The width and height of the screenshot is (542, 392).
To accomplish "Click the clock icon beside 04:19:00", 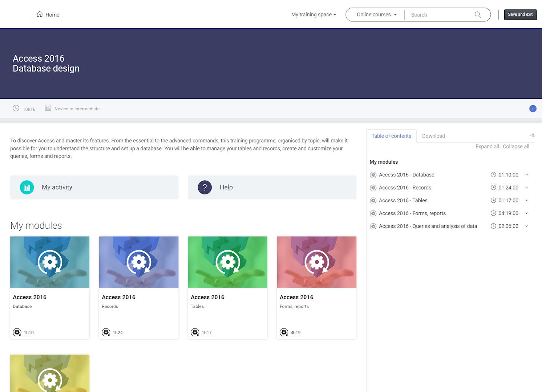I will pos(493,213).
